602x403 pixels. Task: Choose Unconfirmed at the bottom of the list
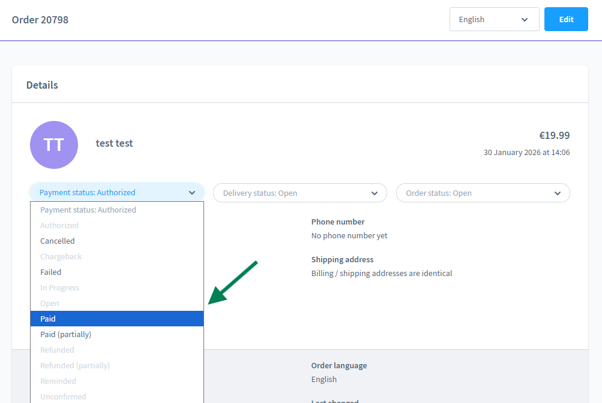point(63,396)
